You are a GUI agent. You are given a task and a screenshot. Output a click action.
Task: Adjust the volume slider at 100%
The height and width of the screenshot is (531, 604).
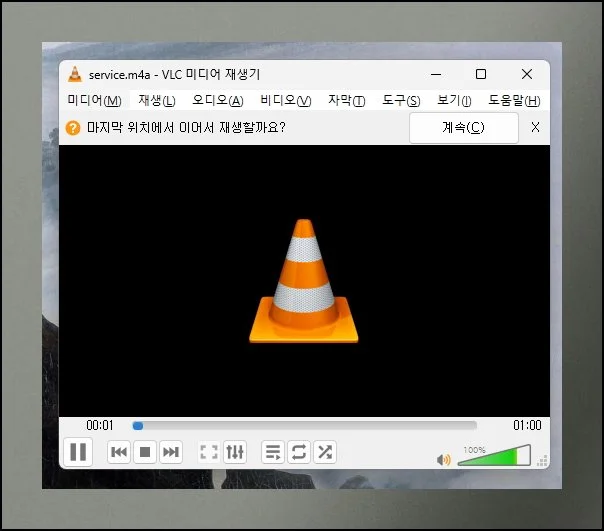(x=494, y=458)
